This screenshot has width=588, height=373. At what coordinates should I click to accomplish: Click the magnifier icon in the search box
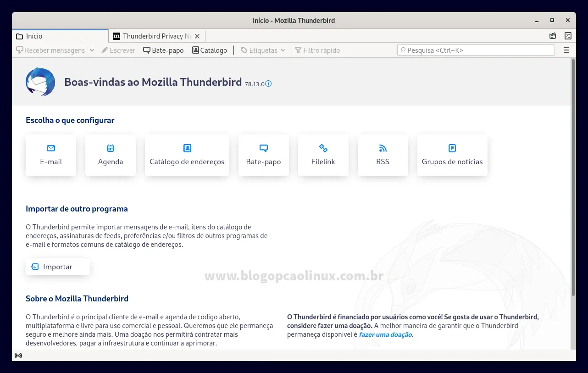click(403, 50)
